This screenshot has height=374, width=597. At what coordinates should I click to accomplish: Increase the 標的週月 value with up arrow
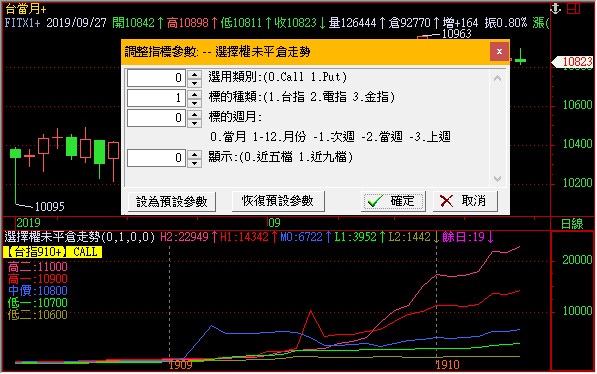[x=195, y=114]
